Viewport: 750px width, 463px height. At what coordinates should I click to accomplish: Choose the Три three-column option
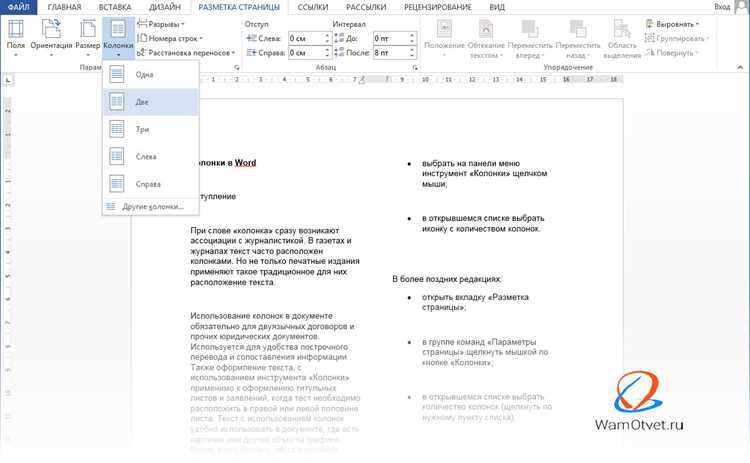pos(151,129)
